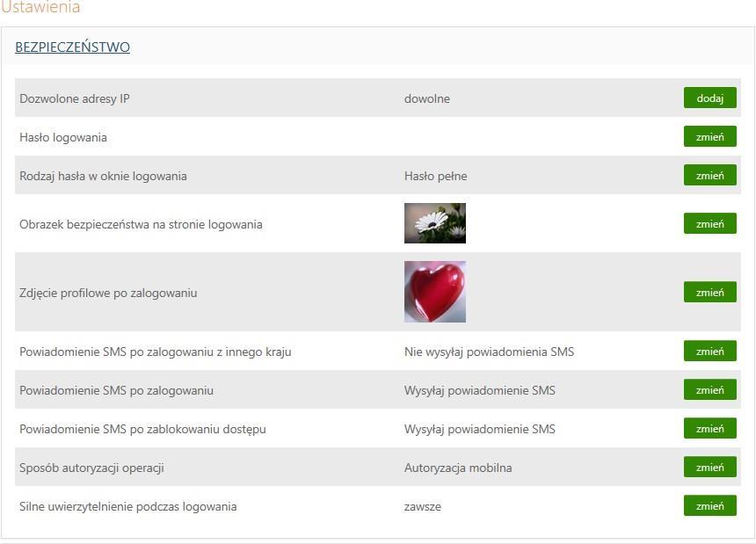Open the BEZPIECZEŃSTWO section link

(72, 47)
